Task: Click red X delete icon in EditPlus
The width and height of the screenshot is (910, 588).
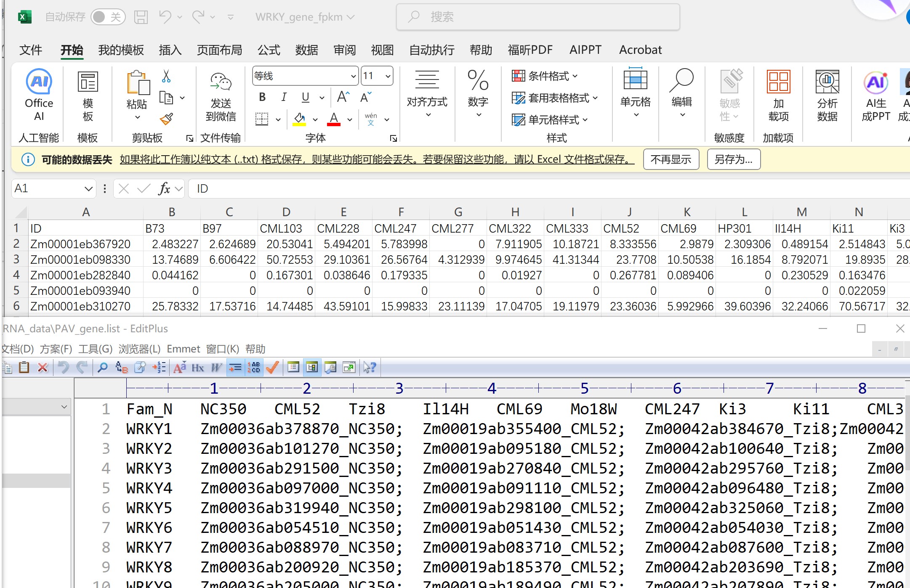Action: 43,367
